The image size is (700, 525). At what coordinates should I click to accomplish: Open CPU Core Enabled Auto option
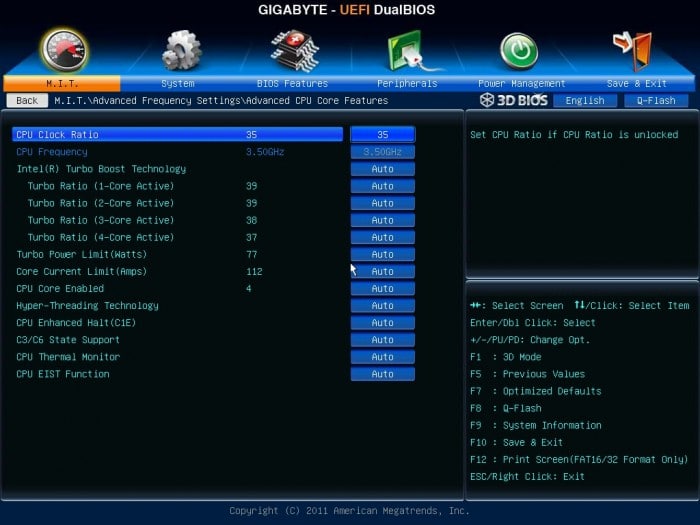coord(383,288)
